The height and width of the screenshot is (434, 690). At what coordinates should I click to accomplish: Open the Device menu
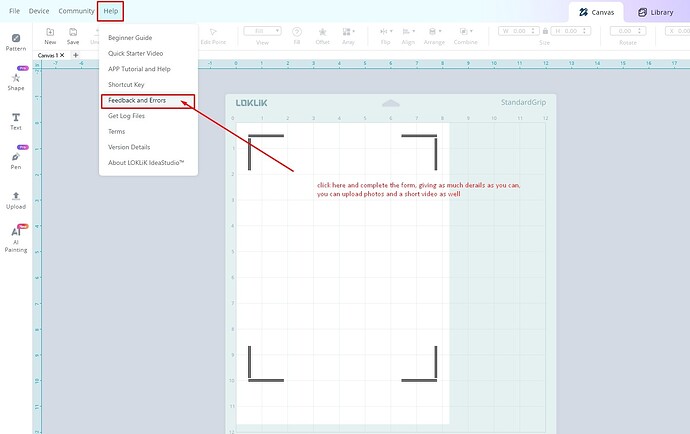[x=39, y=11]
